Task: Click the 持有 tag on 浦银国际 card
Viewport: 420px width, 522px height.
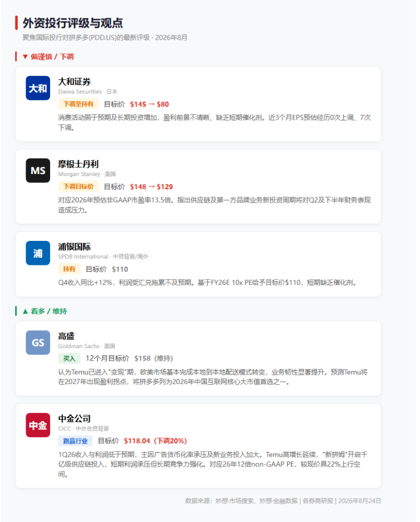Action: 69,269
